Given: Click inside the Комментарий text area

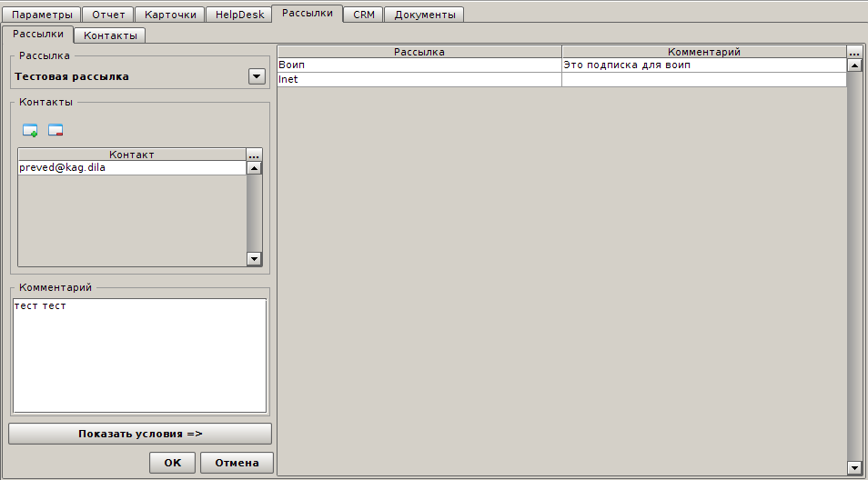Looking at the screenshot, I should pos(139,356).
